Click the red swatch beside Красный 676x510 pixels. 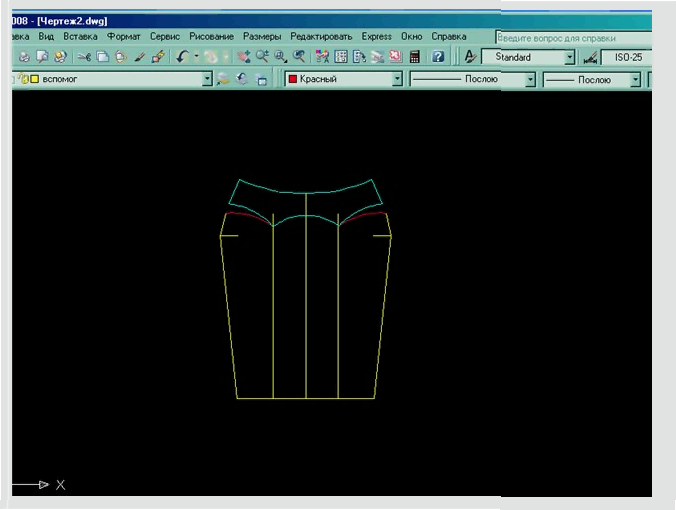pos(292,79)
